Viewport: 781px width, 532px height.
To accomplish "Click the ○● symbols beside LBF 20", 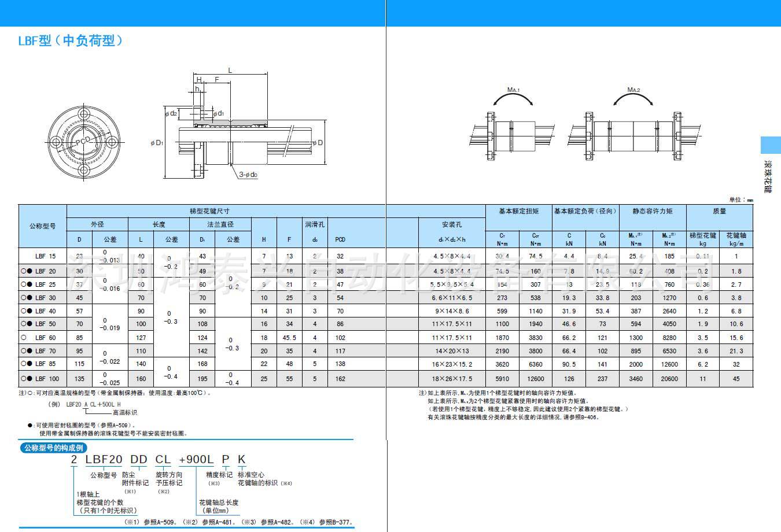I will pyautogui.click(x=26, y=271).
